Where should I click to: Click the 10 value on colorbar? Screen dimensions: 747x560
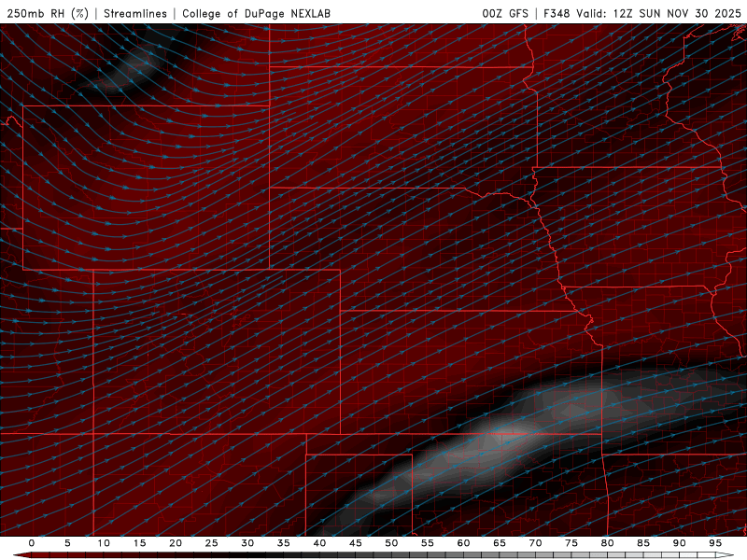tap(104, 543)
